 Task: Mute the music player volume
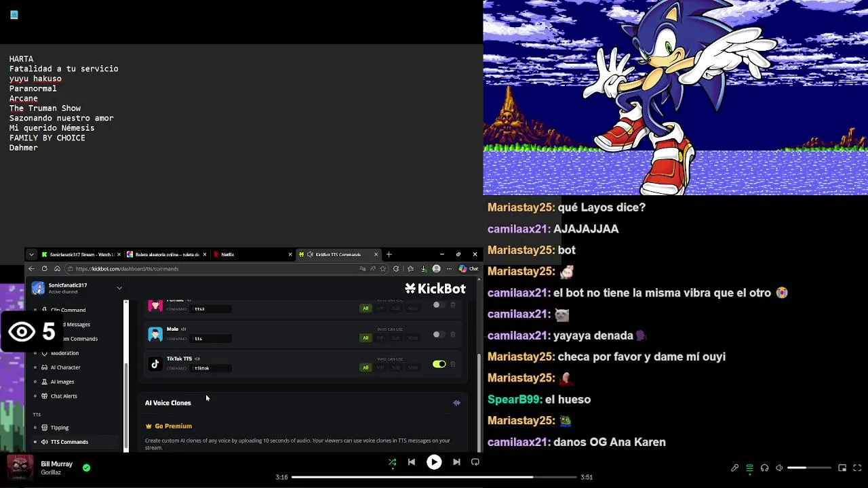(x=779, y=468)
